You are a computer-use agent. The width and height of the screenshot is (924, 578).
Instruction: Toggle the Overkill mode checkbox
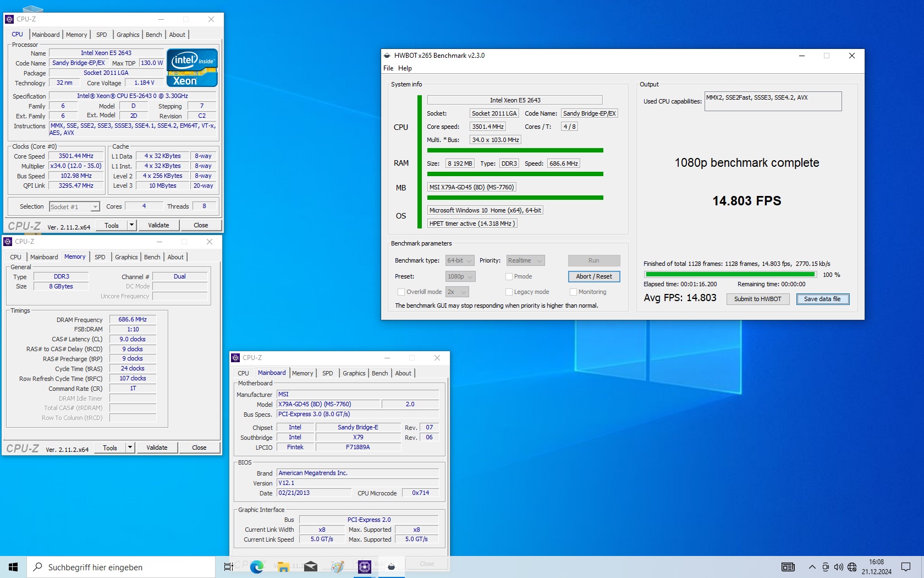pyautogui.click(x=401, y=292)
